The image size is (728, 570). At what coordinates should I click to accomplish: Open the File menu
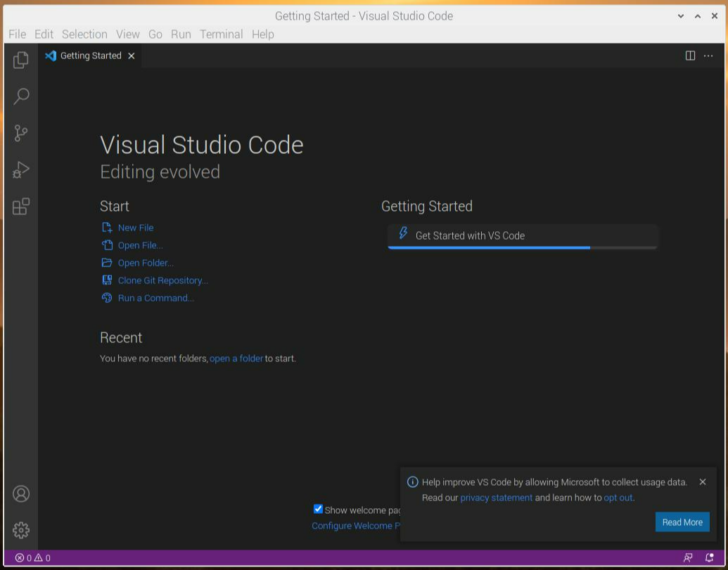(17, 34)
